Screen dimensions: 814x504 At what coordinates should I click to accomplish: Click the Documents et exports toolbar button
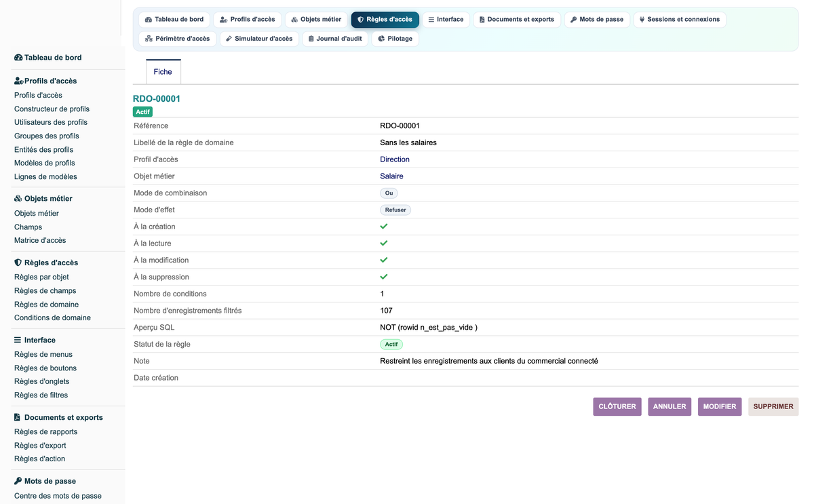(517, 20)
